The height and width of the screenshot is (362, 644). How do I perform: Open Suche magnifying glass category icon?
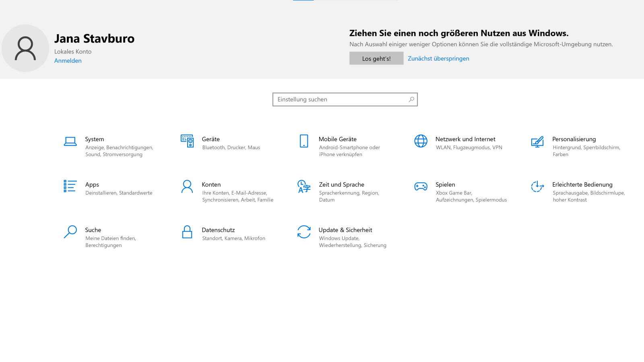tap(70, 232)
